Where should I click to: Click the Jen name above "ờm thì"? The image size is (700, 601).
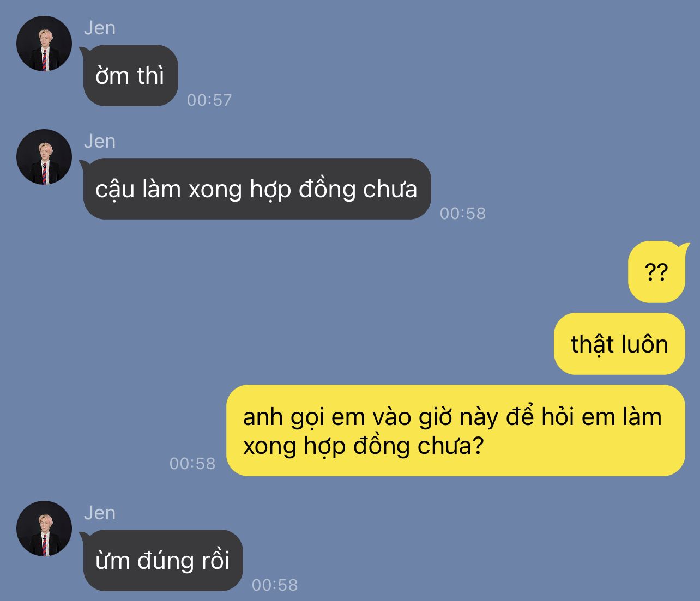pyautogui.click(x=100, y=28)
